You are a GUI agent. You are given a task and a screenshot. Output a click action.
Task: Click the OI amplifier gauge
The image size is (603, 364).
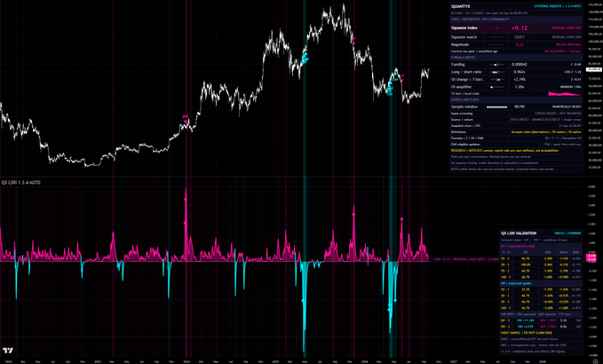point(496,87)
